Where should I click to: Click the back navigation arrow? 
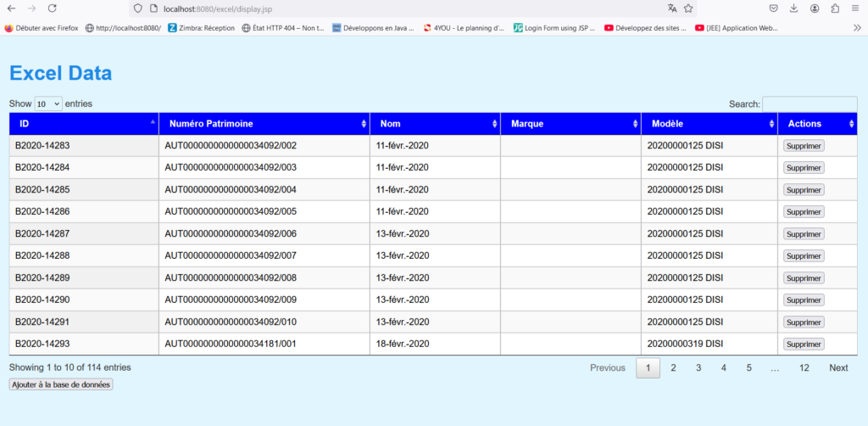(11, 8)
